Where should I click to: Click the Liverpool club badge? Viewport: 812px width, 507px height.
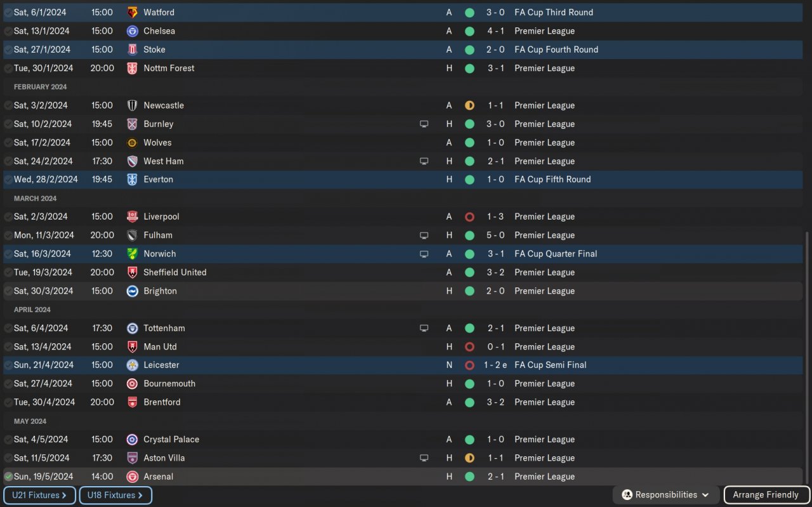132,216
